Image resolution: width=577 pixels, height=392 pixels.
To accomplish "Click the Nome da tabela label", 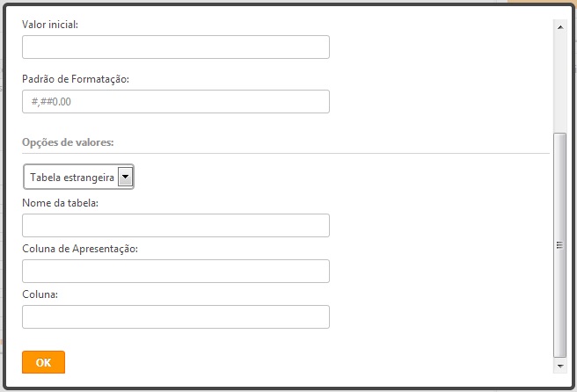I will [x=60, y=203].
